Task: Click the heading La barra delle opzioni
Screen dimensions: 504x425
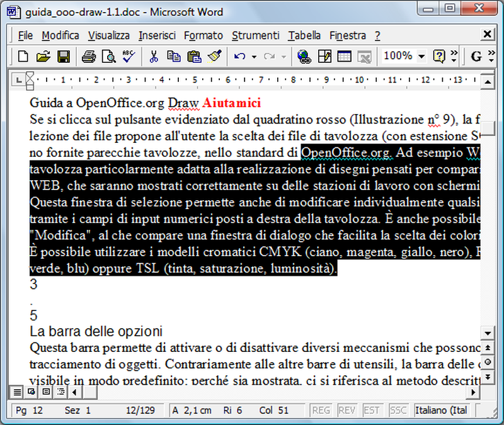Action: [x=96, y=331]
